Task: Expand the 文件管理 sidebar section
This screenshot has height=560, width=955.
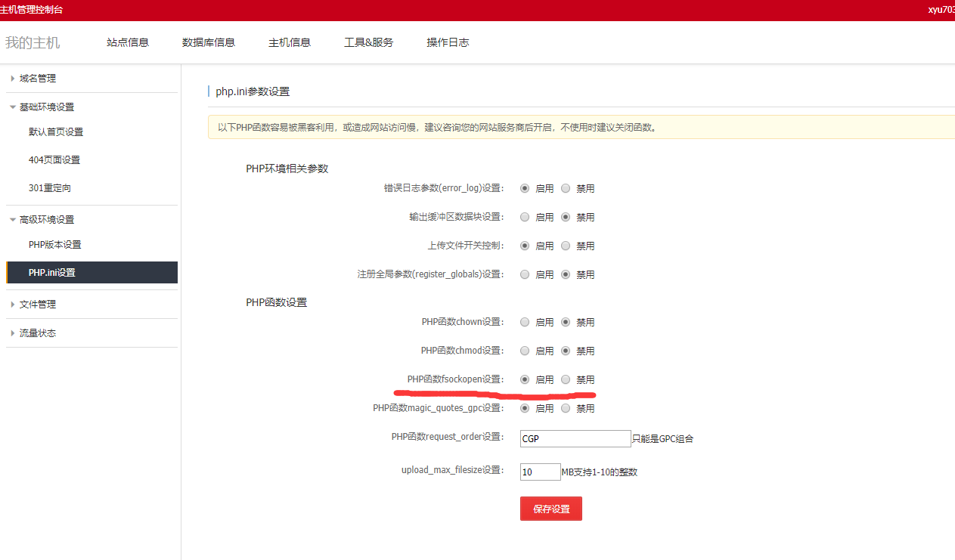Action: [37, 305]
